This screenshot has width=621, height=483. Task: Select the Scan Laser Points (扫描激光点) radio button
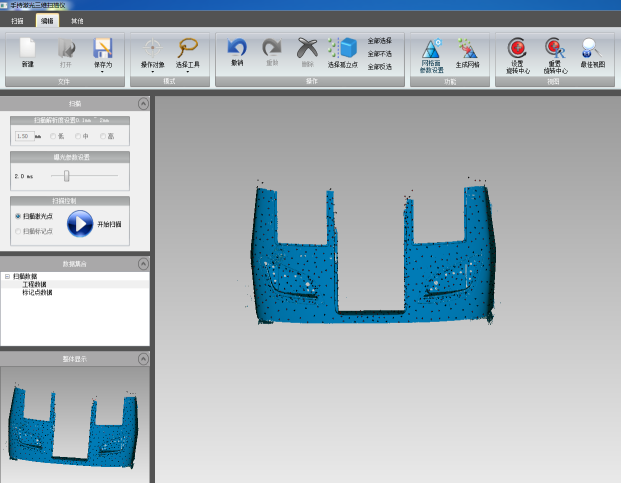pyautogui.click(x=18, y=215)
